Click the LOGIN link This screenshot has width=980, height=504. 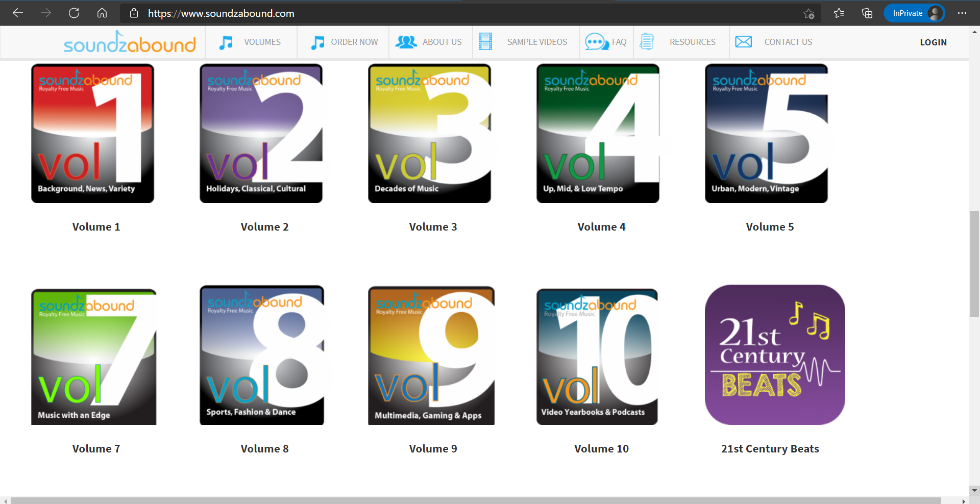pos(934,42)
